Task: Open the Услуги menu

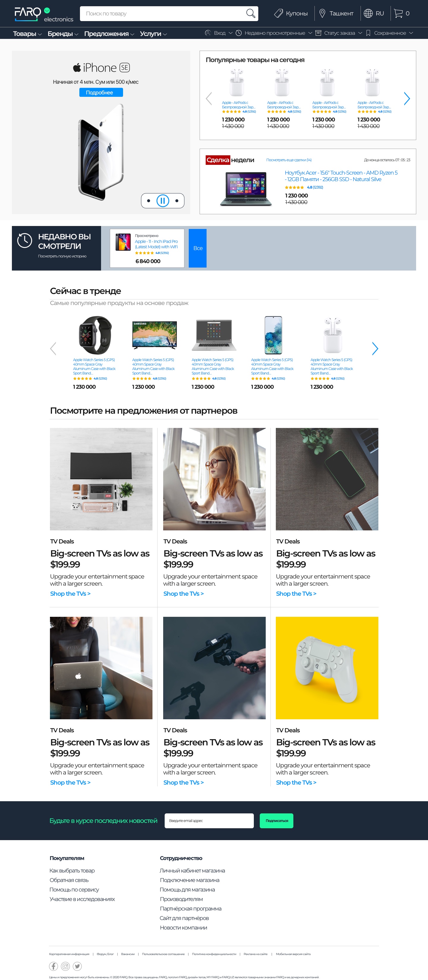Action: point(153,34)
